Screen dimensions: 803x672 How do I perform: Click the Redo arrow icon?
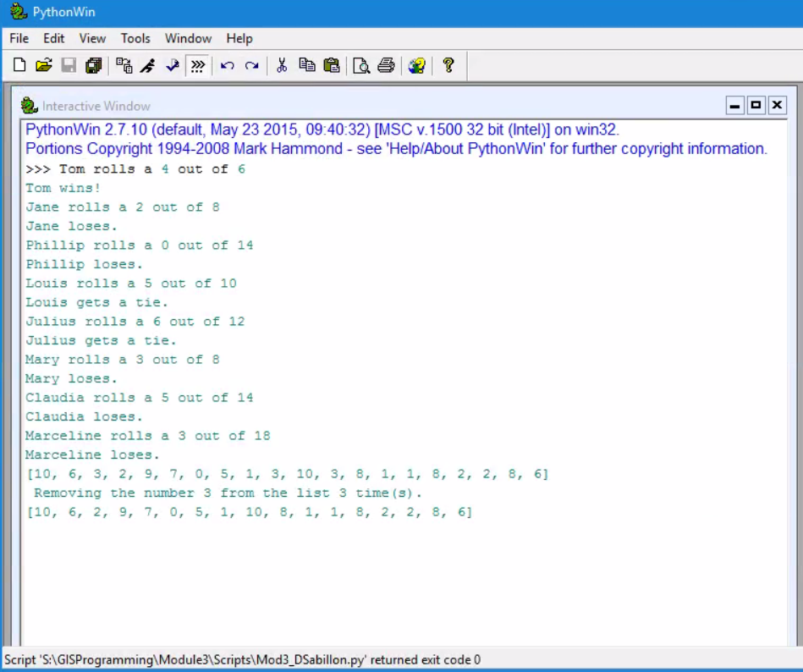pos(252,65)
